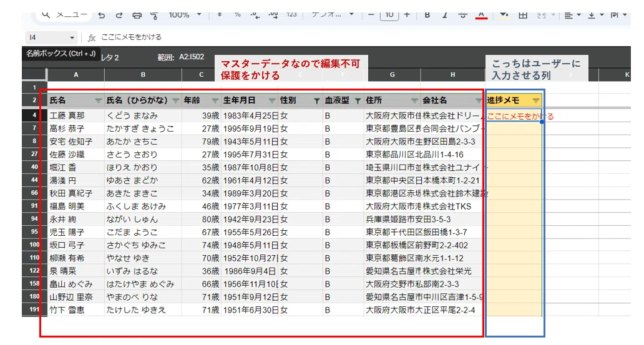This screenshot has height=345, width=644.
Task: Select column H header
Action: pyautogui.click(x=452, y=75)
